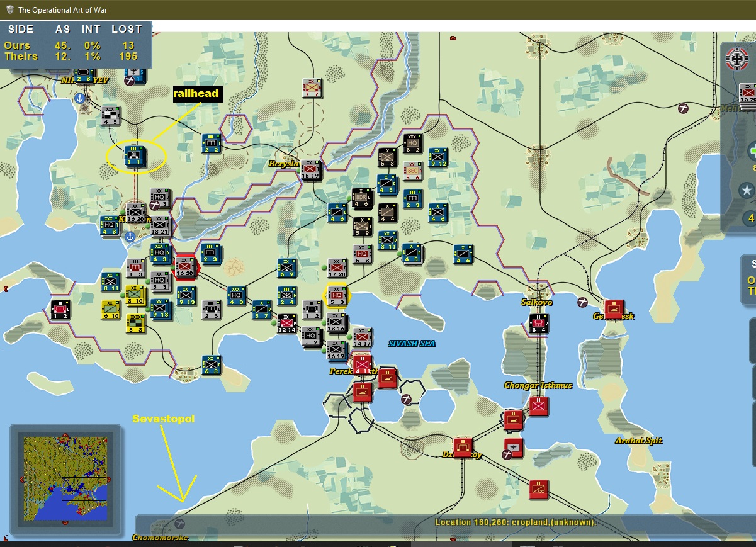
Task: Select the yellow XXXX 8-8 unit
Action: click(135, 323)
